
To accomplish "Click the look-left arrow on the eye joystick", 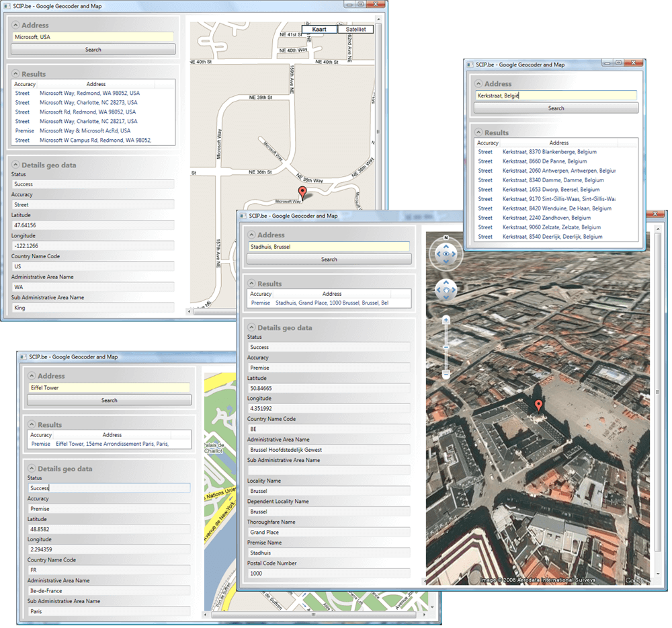I will point(438,254).
